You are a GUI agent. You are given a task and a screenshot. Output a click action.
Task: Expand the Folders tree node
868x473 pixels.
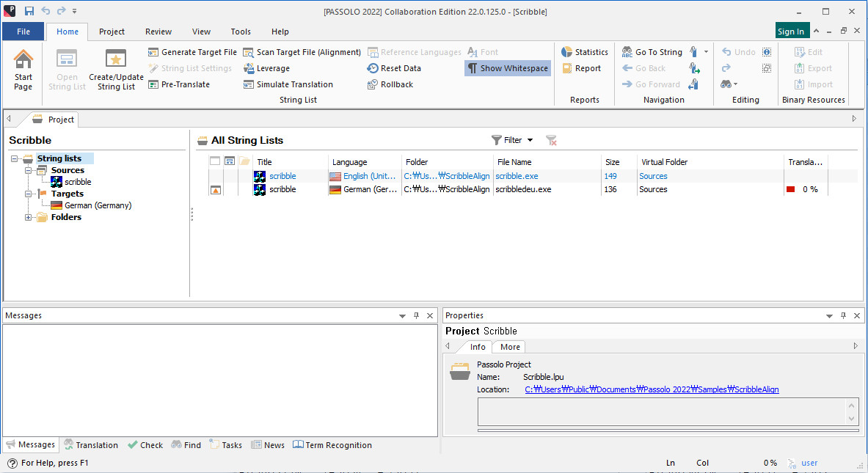(28, 217)
